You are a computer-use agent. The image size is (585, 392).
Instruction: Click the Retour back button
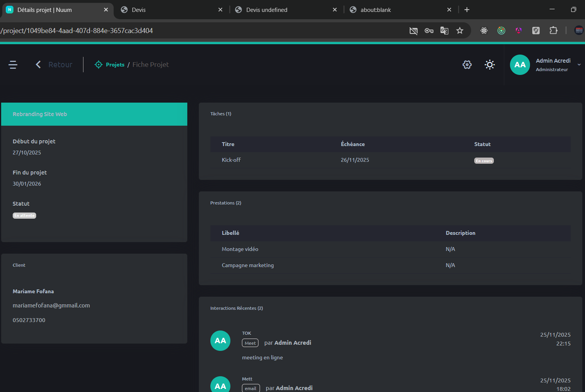60,65
